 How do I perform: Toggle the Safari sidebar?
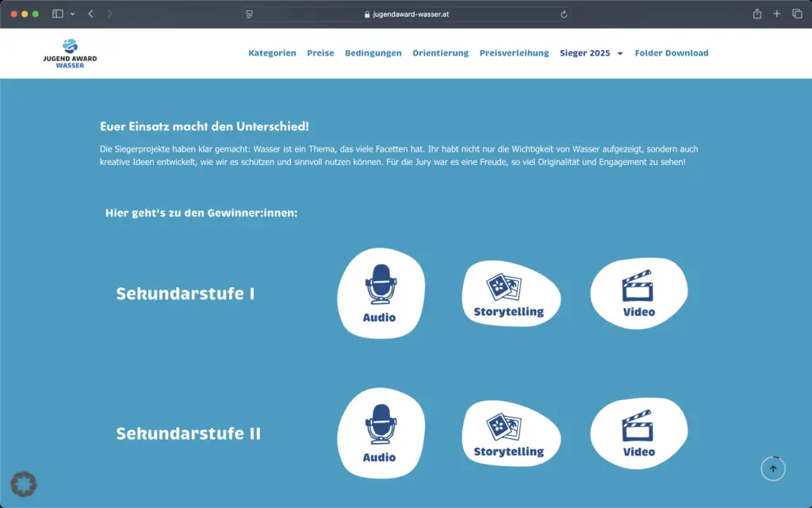[56, 13]
